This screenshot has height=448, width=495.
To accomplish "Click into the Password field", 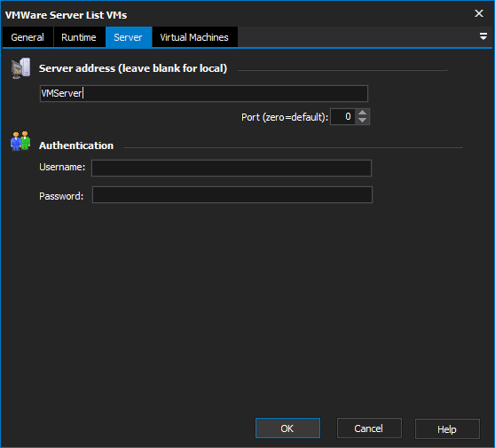I will point(232,195).
